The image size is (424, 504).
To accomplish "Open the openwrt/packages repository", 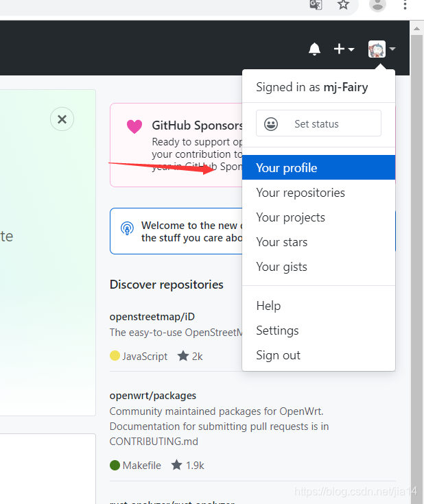I will click(153, 396).
